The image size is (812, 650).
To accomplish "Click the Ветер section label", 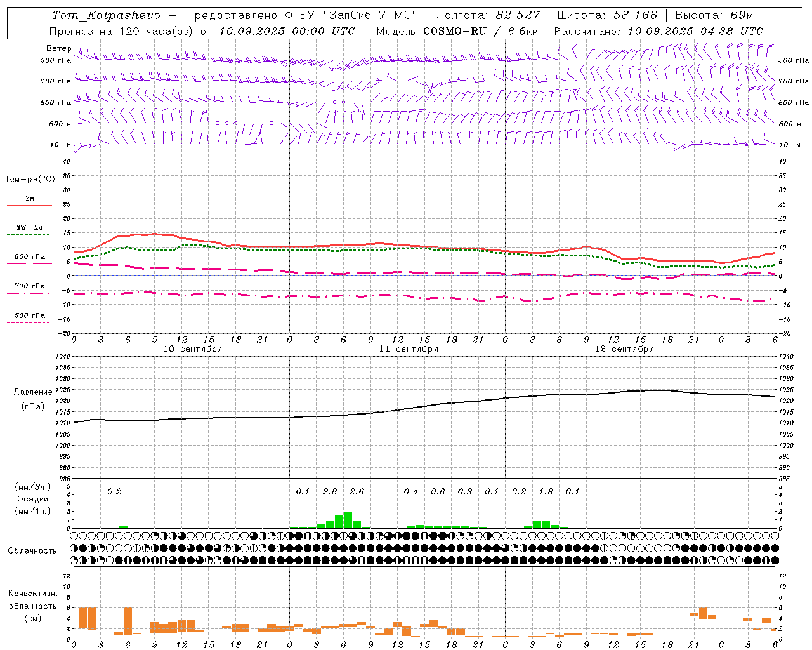I will (58, 48).
